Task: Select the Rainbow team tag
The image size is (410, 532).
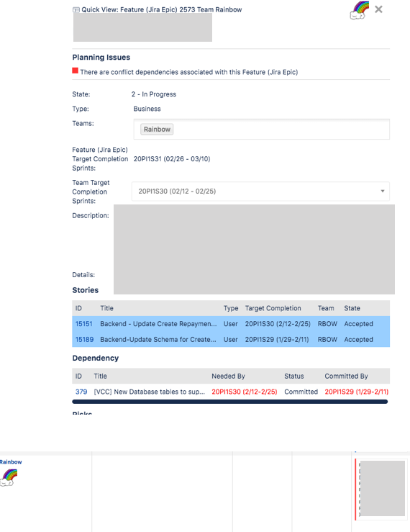Action: (x=157, y=130)
